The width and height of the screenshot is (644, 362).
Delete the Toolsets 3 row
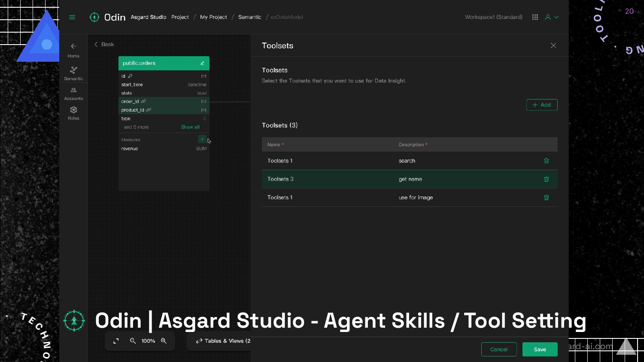tap(547, 179)
